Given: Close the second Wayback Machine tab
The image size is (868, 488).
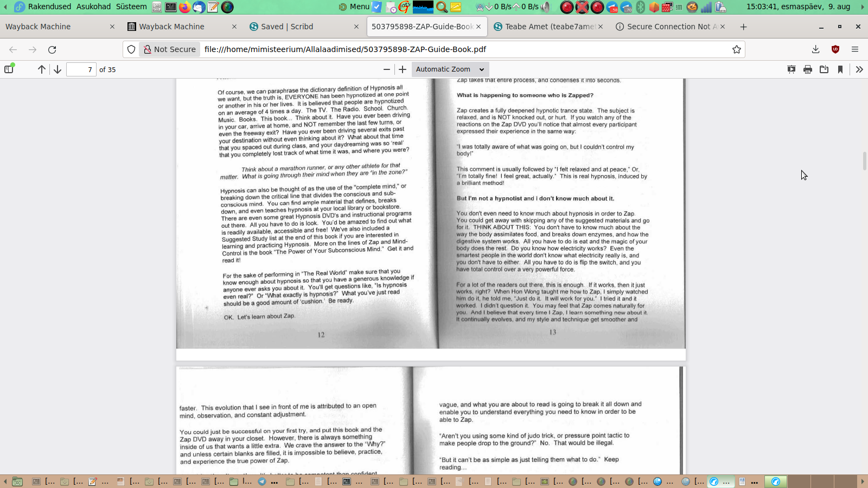Looking at the screenshot, I should (x=234, y=27).
